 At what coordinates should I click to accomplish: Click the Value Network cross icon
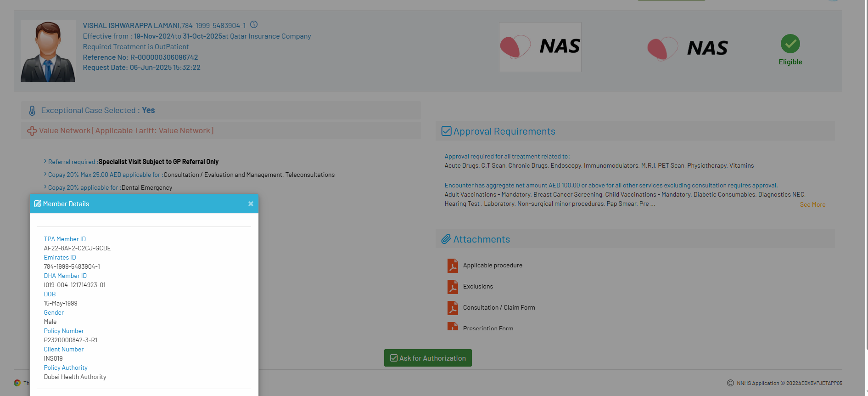click(32, 131)
